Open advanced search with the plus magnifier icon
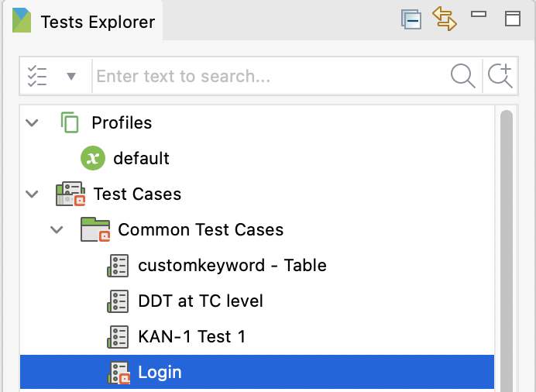The width and height of the screenshot is (536, 392). coord(499,76)
